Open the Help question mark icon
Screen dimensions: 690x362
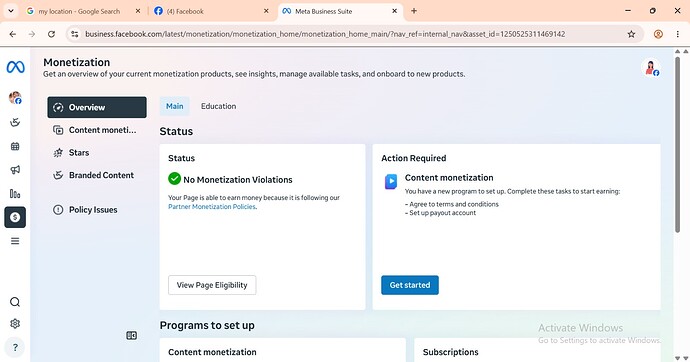15,347
